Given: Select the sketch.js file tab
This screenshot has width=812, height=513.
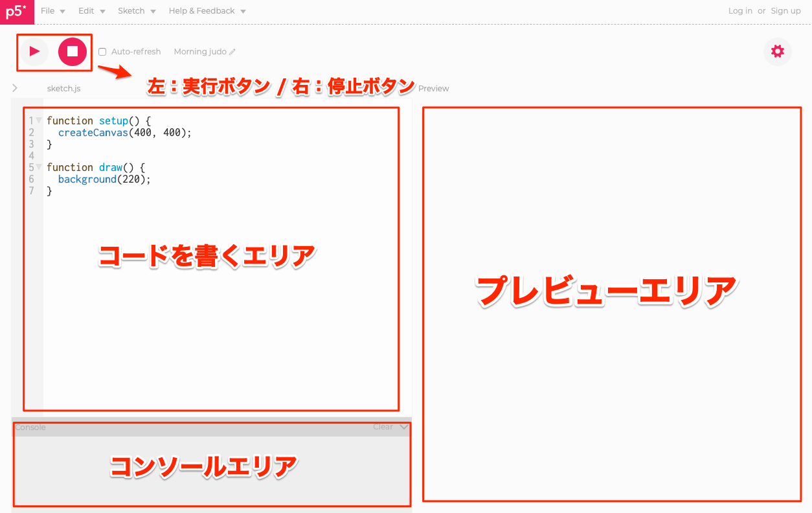Looking at the screenshot, I should point(63,89).
